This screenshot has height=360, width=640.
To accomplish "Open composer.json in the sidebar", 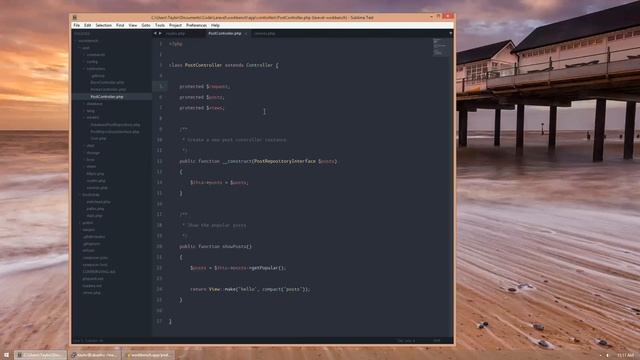I will tap(95, 258).
